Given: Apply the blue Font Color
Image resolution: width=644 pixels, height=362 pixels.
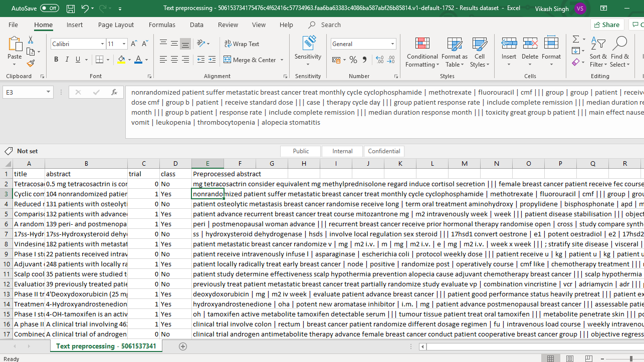Looking at the screenshot, I should tap(138, 60).
